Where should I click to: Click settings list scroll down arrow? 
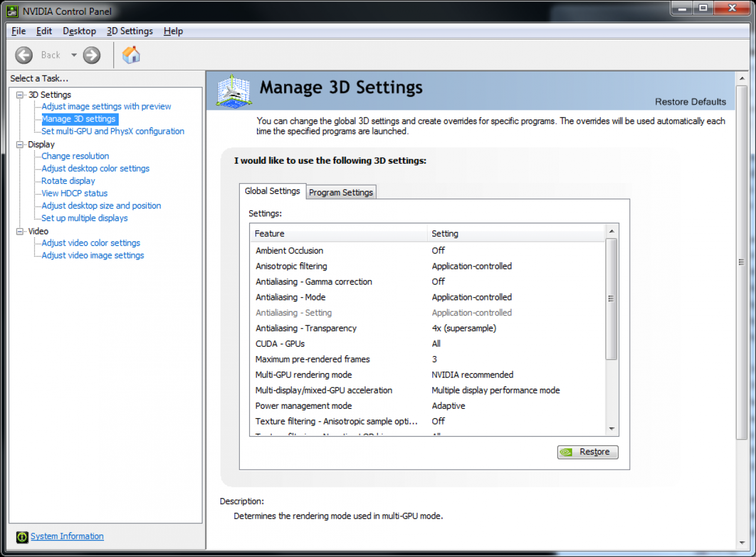pyautogui.click(x=612, y=429)
